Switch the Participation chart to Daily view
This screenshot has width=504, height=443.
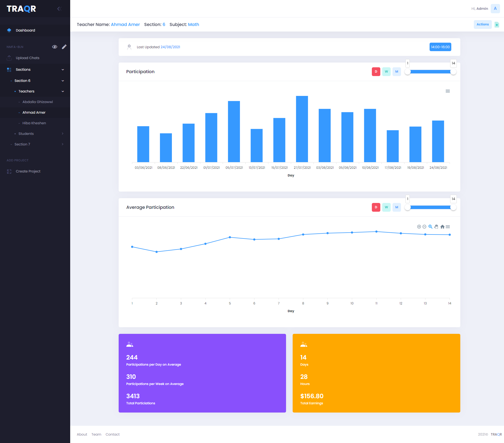(376, 72)
